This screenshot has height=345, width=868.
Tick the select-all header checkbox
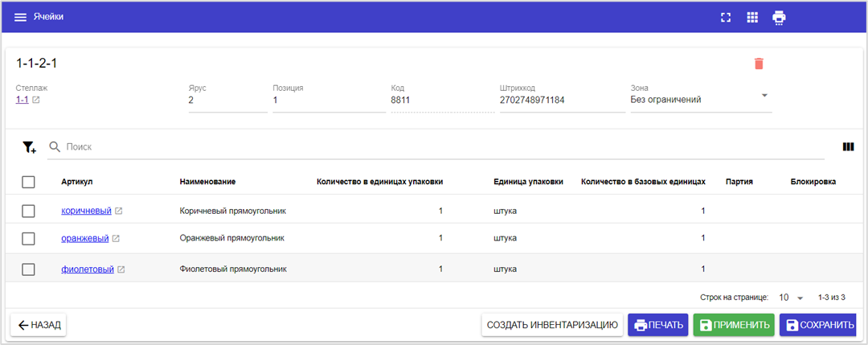[x=28, y=183]
